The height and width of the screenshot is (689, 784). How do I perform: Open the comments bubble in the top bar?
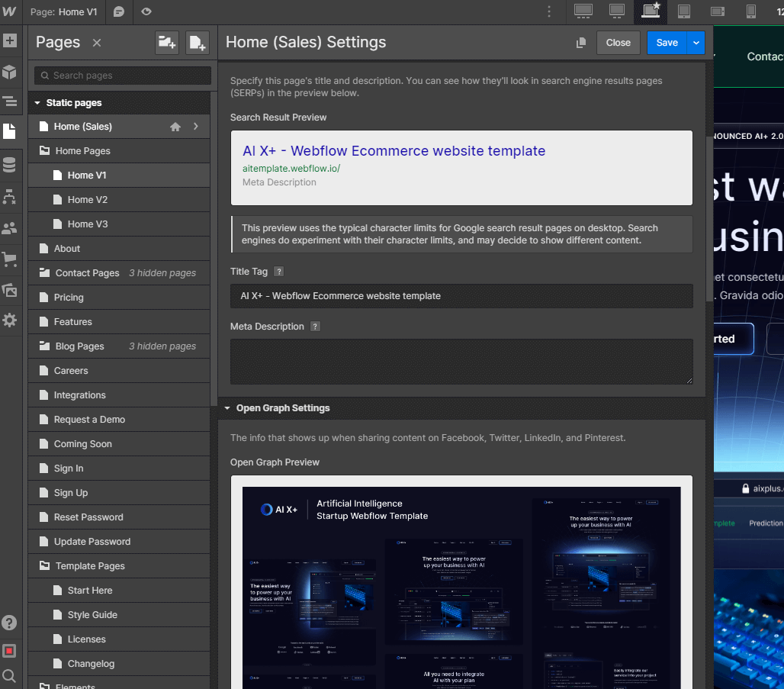(x=118, y=11)
